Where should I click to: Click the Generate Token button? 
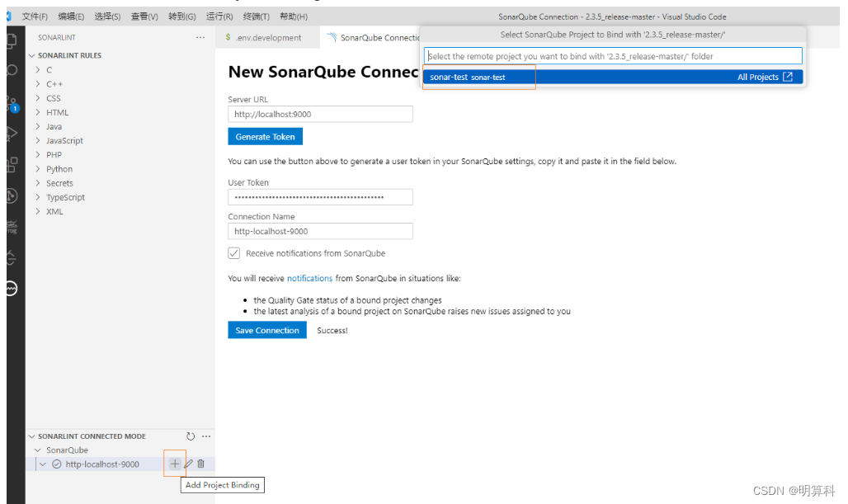click(x=265, y=136)
